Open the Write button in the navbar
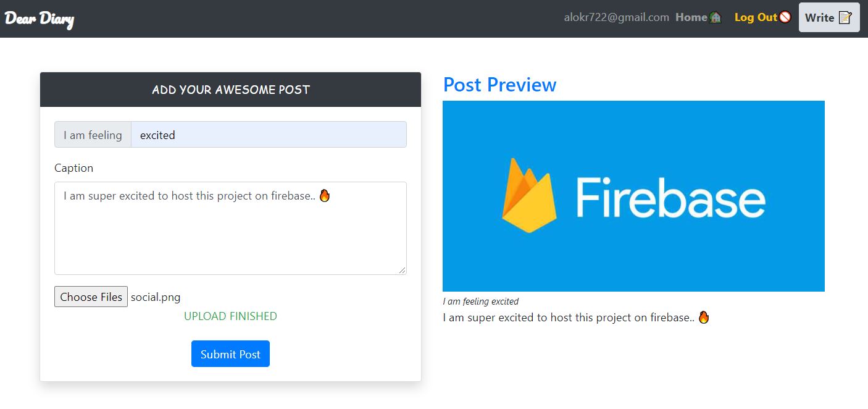 pos(829,17)
